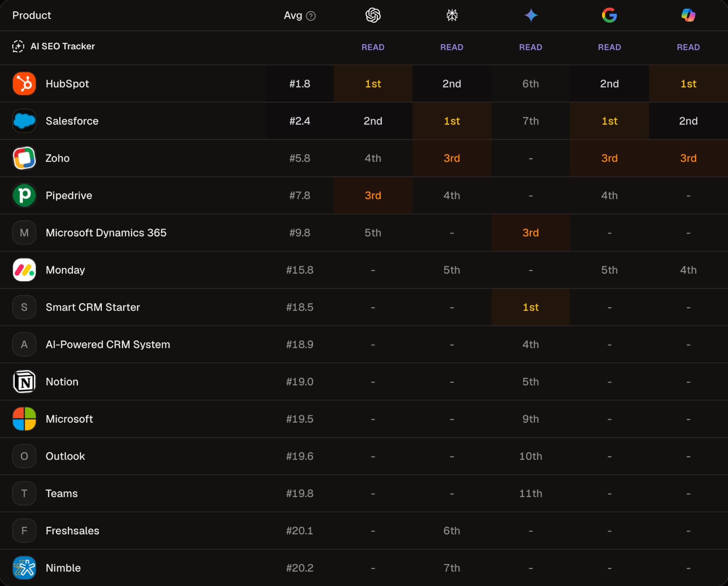
Task: Click Monday average rank #15.8
Action: pyautogui.click(x=300, y=270)
